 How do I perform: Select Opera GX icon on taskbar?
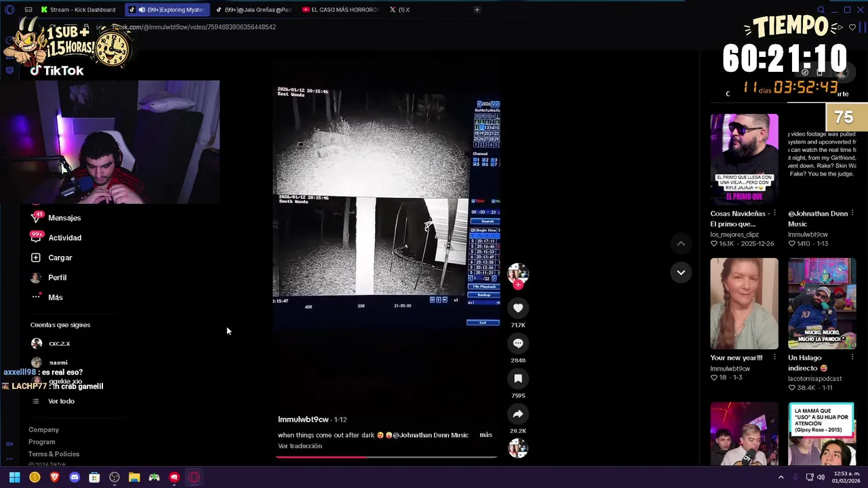tap(194, 477)
